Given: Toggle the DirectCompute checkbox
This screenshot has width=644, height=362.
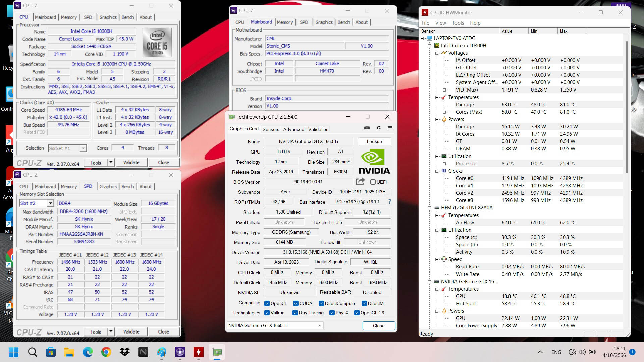Looking at the screenshot, I should (321, 303).
